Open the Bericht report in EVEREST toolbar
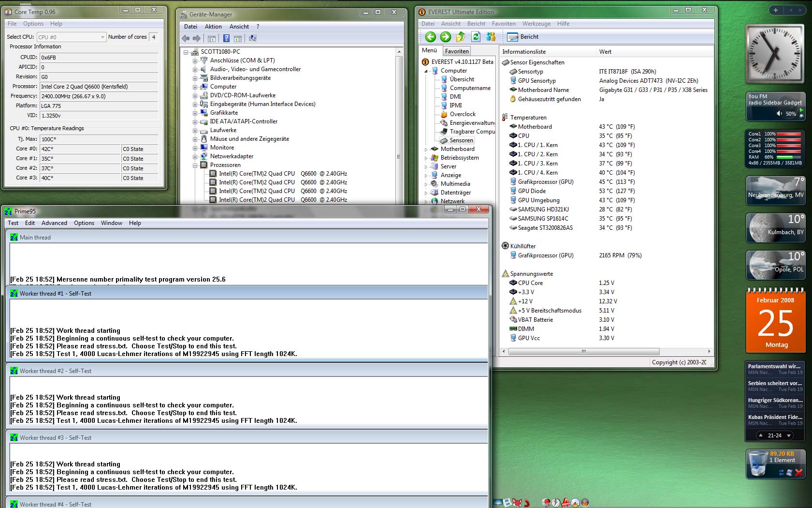 tap(522, 37)
